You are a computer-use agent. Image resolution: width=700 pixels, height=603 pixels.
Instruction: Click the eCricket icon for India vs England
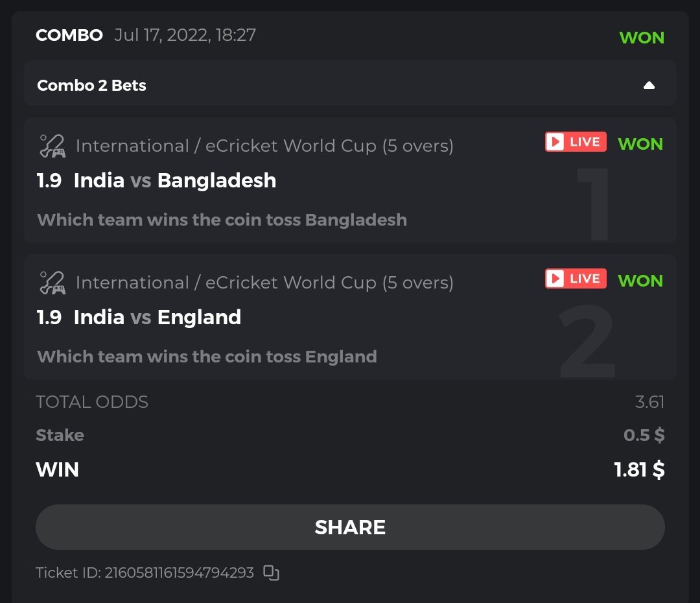point(52,283)
